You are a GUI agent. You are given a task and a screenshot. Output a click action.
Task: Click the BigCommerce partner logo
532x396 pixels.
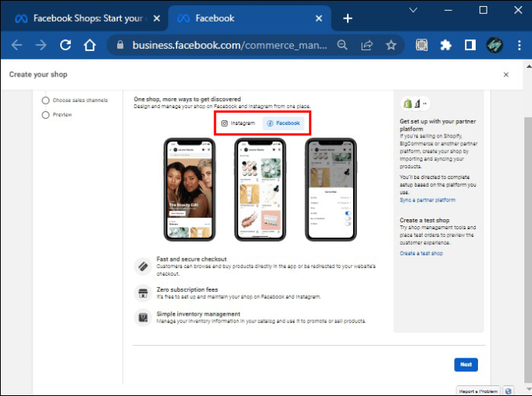click(x=417, y=103)
